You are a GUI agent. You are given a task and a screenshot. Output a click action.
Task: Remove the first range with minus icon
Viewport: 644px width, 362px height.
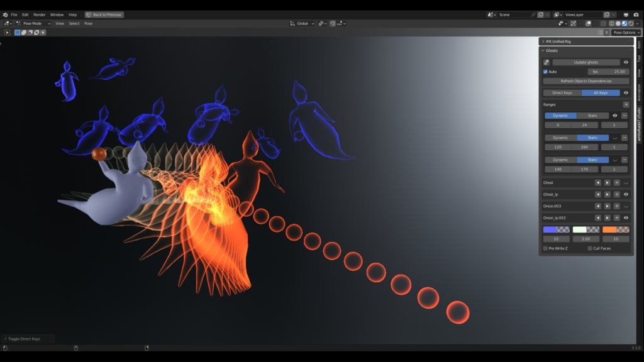(x=625, y=116)
